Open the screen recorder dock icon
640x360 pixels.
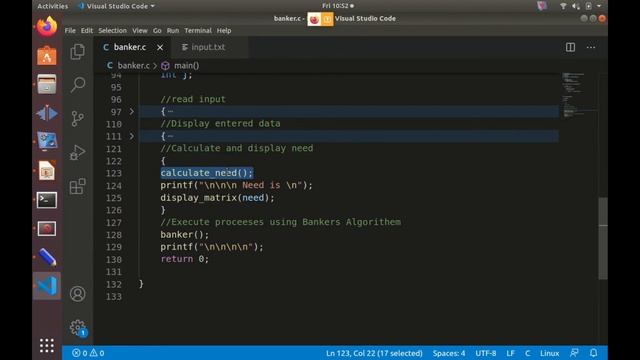coord(47,229)
